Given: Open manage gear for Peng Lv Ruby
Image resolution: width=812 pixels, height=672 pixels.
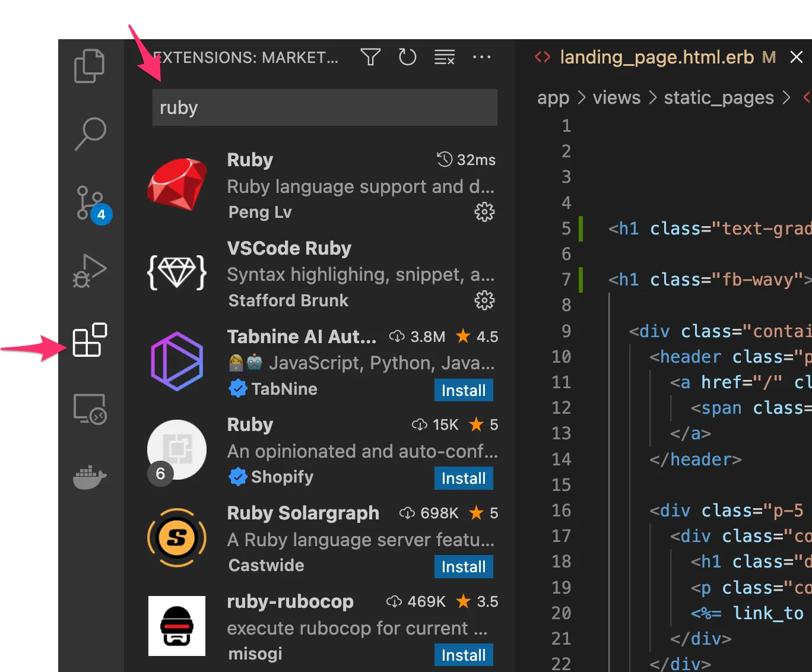Looking at the screenshot, I should (484, 212).
